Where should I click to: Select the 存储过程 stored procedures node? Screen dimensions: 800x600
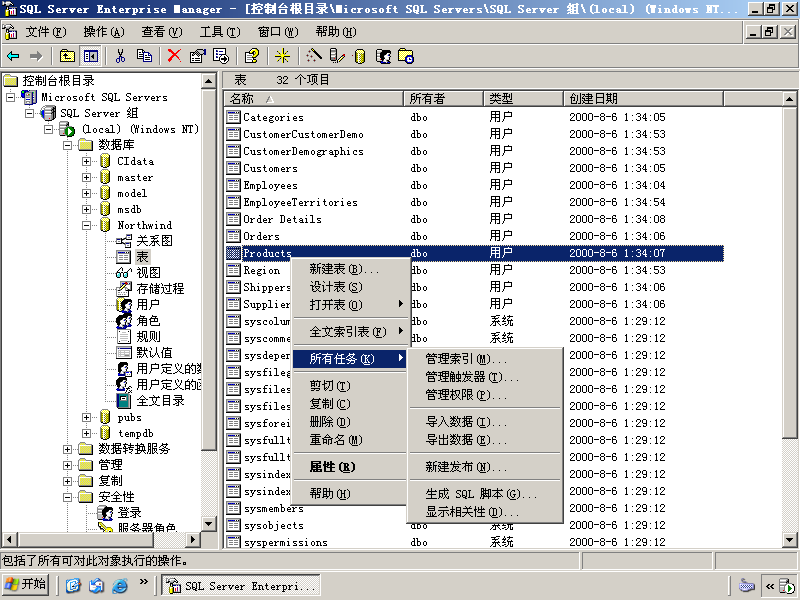(160, 289)
